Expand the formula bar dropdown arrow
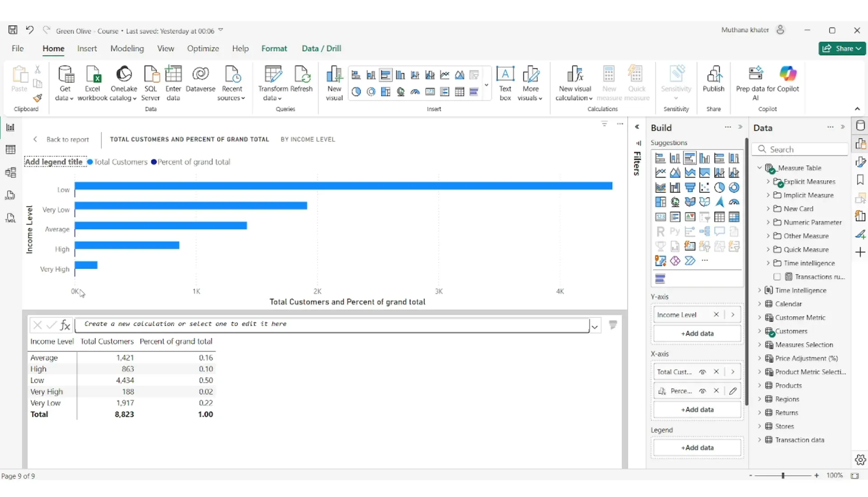 (x=595, y=327)
